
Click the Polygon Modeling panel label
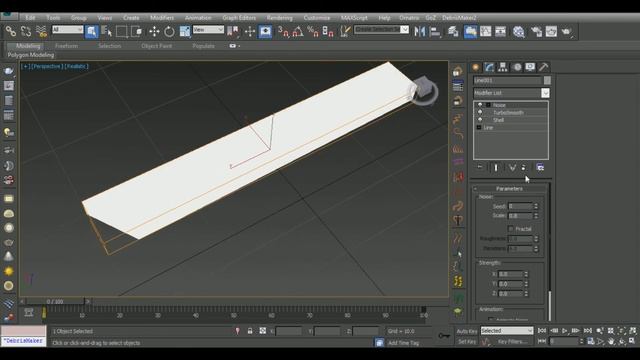(x=31, y=55)
